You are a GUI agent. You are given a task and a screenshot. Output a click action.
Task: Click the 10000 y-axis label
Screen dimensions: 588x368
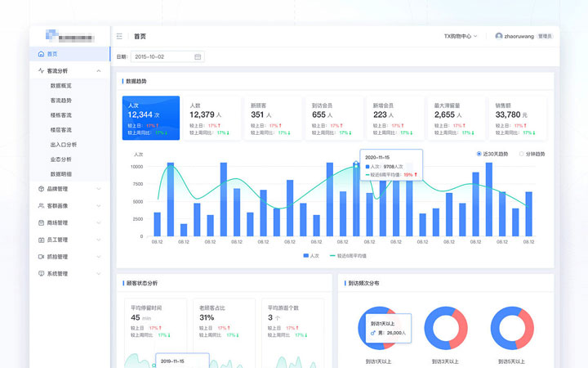[137, 166]
